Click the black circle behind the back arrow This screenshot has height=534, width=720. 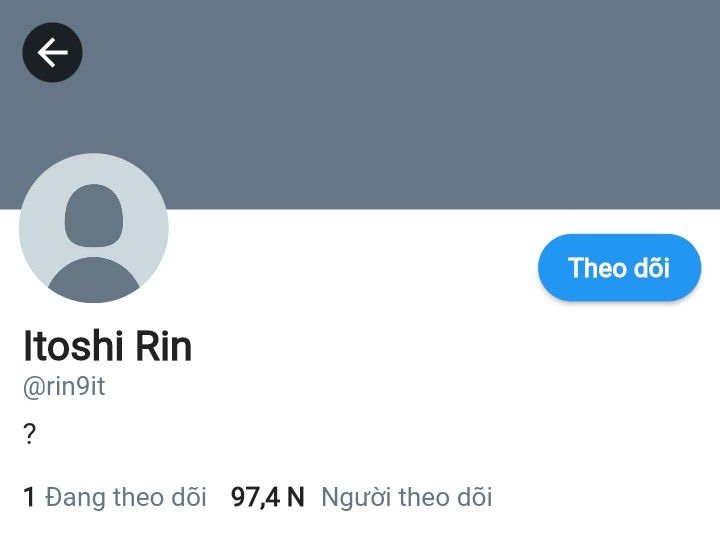[x=52, y=52]
